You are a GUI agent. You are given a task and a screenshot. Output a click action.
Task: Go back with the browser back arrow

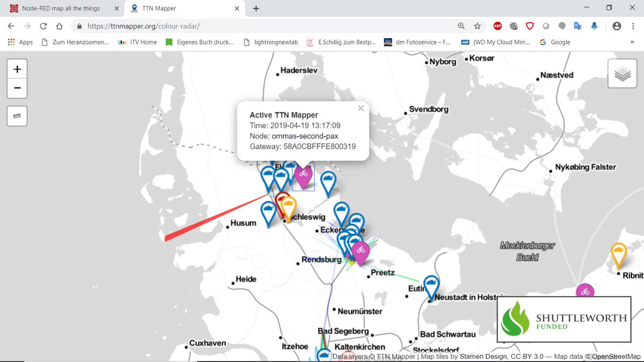(11, 26)
